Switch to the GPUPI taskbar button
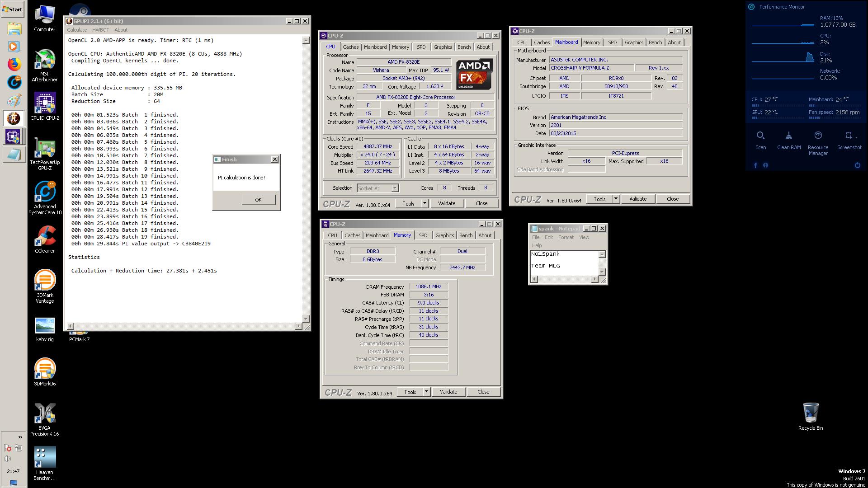The width and height of the screenshot is (868, 488). click(x=14, y=118)
